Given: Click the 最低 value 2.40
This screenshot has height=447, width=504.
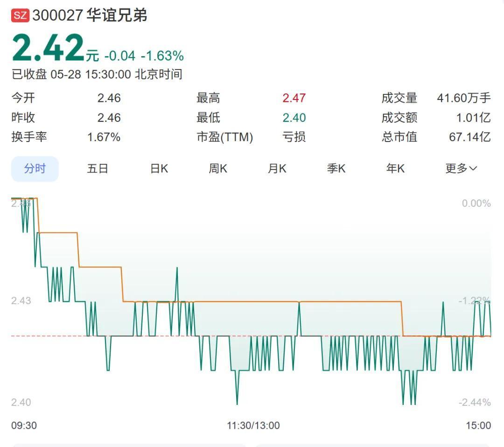Looking at the screenshot, I should (294, 117).
